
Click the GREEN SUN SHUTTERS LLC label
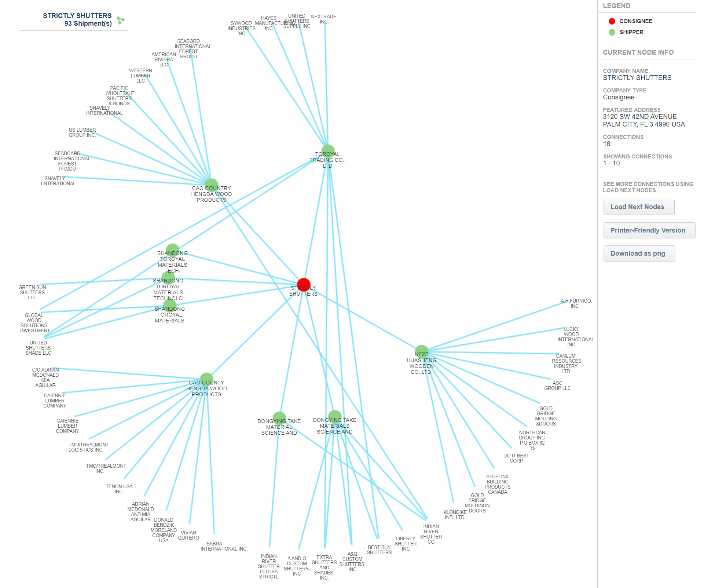point(32,292)
